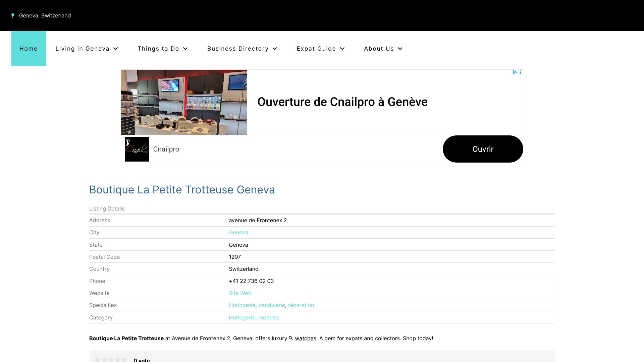Click the Switzerland country value
Screen dimensions: 644x362
click(x=244, y=269)
